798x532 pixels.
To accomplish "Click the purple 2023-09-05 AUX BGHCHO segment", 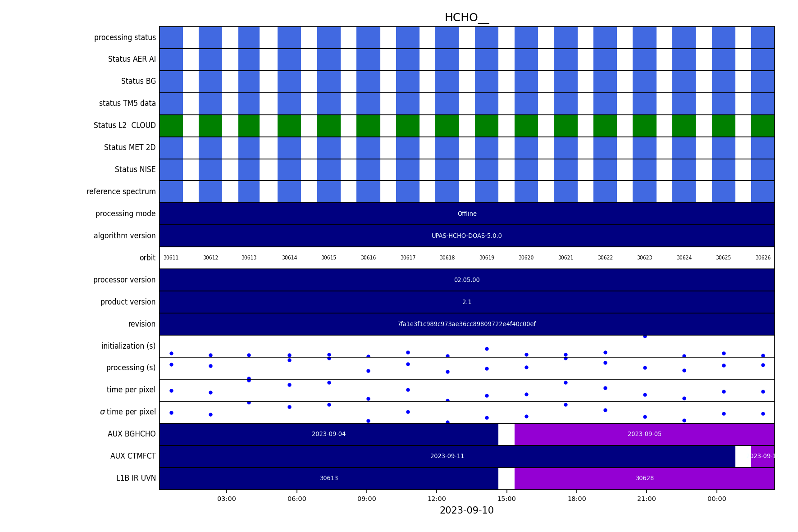I will tap(644, 434).
